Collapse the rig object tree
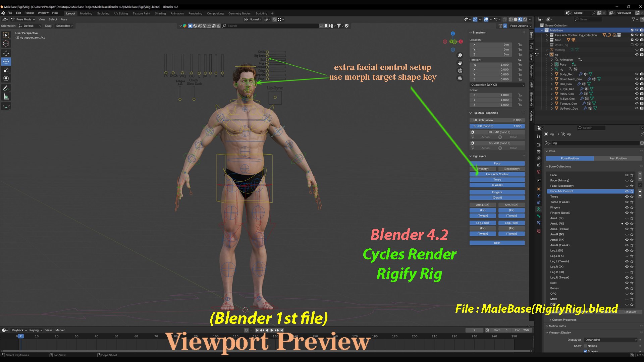The image size is (644, 362). pyautogui.click(x=547, y=55)
